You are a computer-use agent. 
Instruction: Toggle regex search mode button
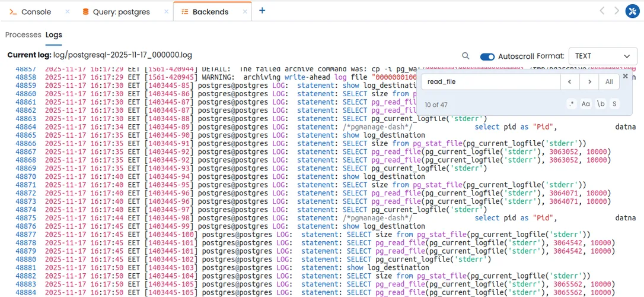(572, 104)
